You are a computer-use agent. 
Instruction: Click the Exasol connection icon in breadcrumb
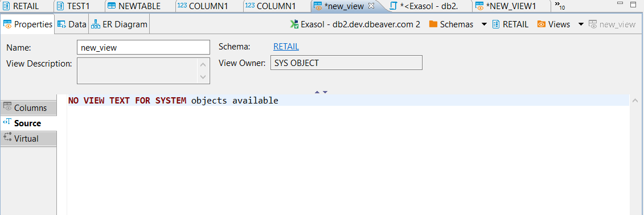[294, 24]
